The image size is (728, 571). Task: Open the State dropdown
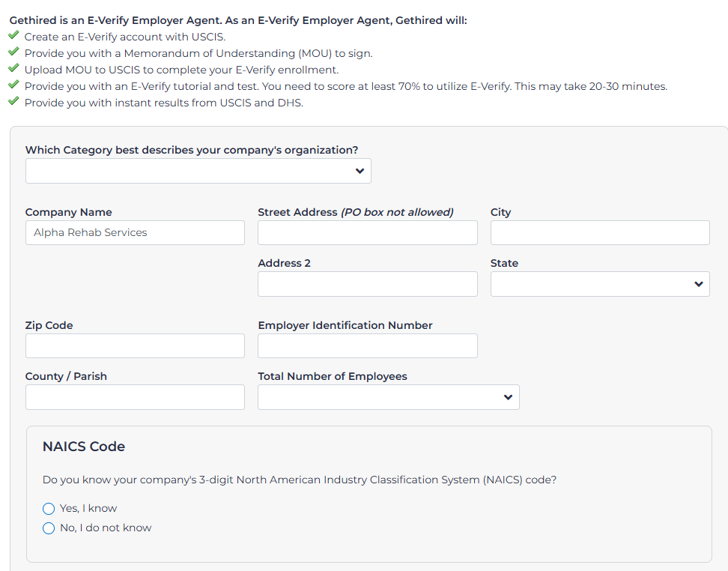(x=599, y=284)
